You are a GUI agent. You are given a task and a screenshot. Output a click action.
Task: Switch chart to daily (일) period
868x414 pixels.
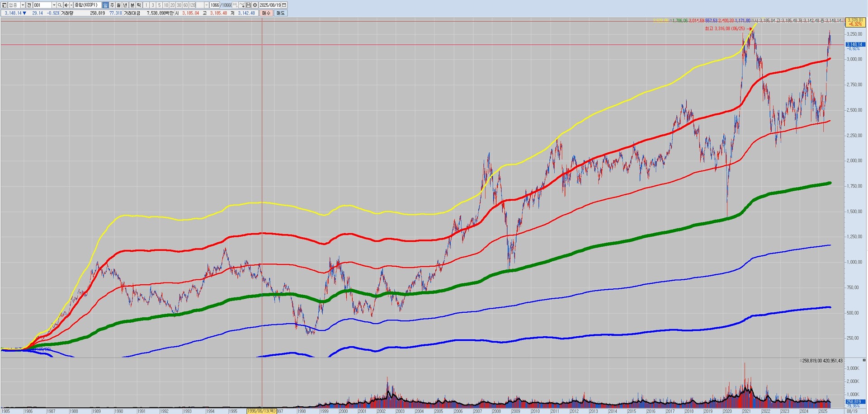[x=105, y=5]
